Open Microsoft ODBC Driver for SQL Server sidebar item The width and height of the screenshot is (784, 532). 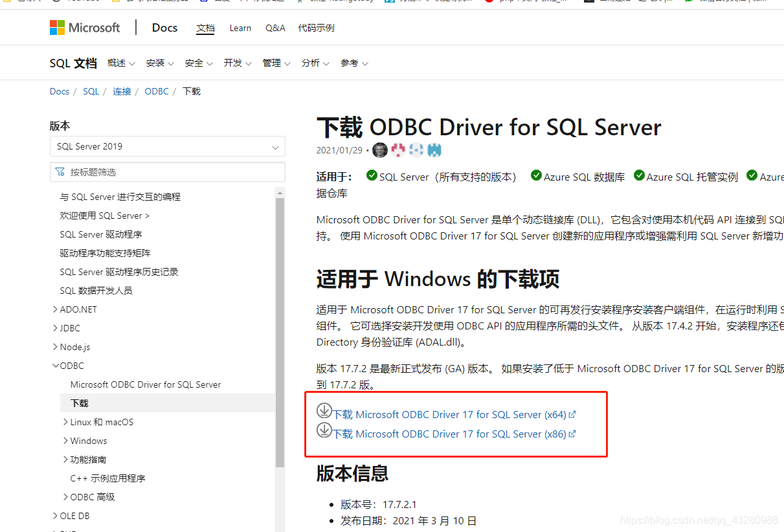pyautogui.click(x=146, y=384)
